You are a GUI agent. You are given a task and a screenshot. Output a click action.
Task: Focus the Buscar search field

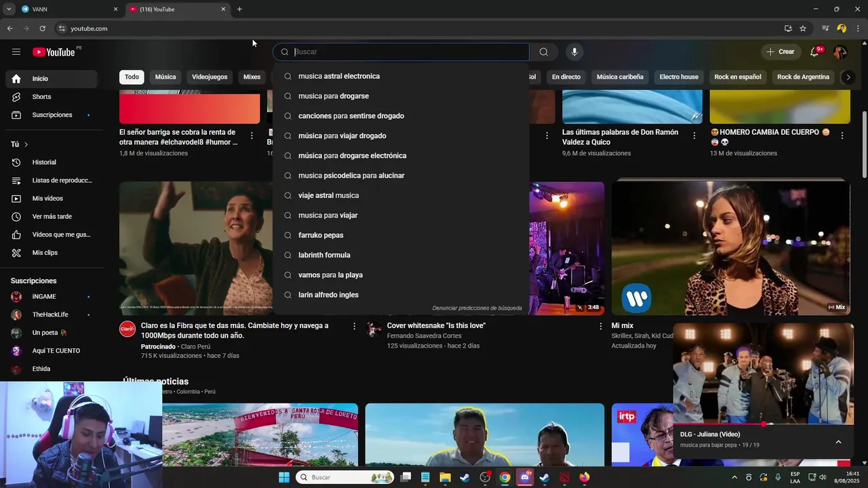pos(401,52)
